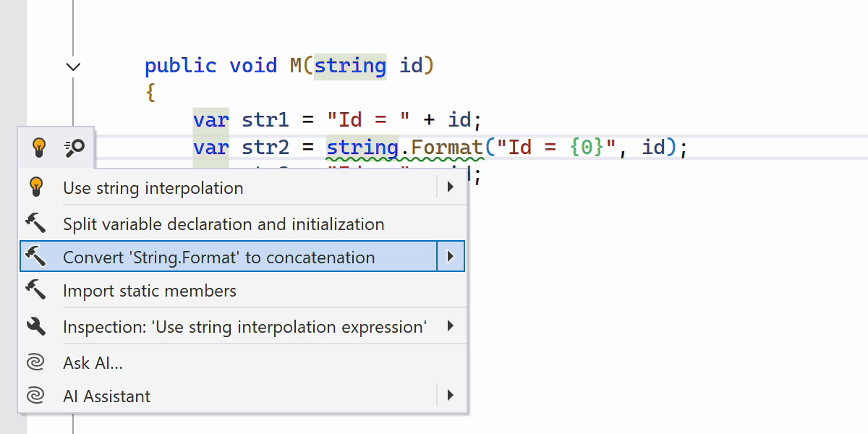Expand the Inspection submenu arrow
This screenshot has width=868, height=434.
[x=450, y=326]
